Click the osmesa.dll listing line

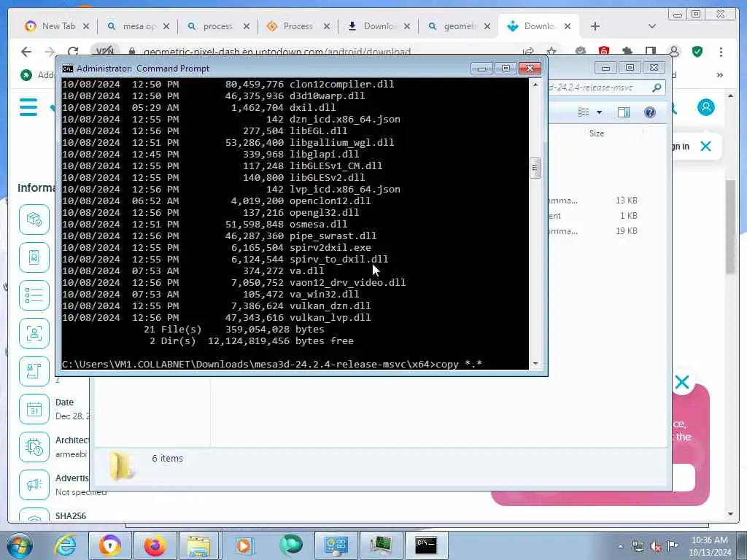205,225
